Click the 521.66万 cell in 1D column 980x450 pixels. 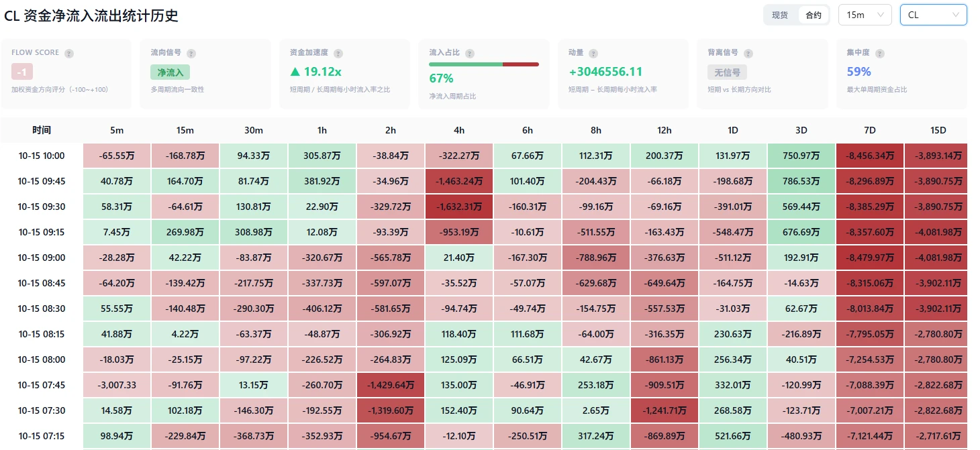(733, 436)
